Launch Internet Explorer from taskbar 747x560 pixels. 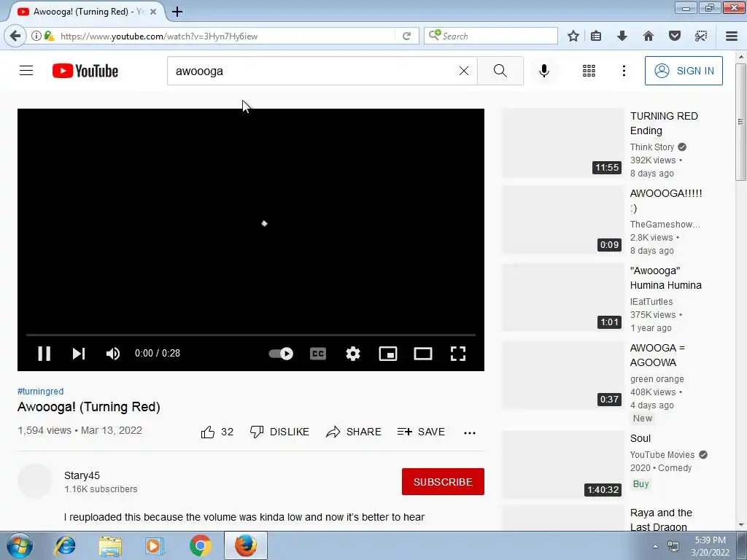[65, 545]
